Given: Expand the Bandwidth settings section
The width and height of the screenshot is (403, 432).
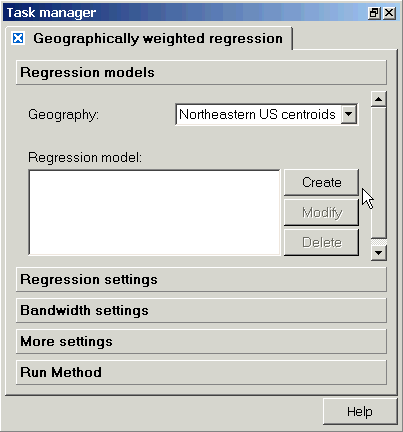Looking at the screenshot, I should (x=201, y=310).
